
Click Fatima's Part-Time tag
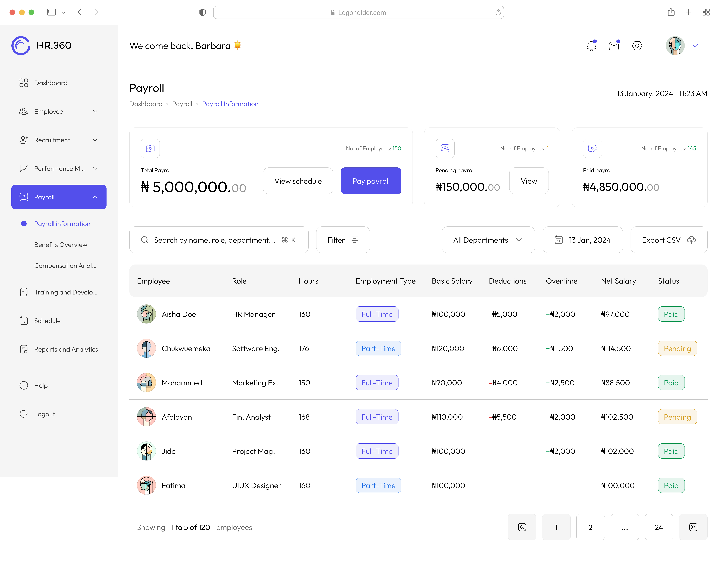pos(378,485)
